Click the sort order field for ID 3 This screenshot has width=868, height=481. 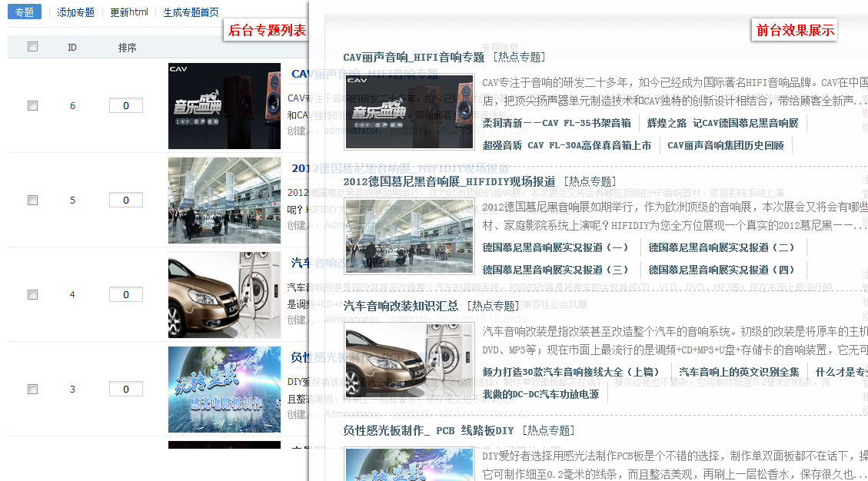[125, 389]
